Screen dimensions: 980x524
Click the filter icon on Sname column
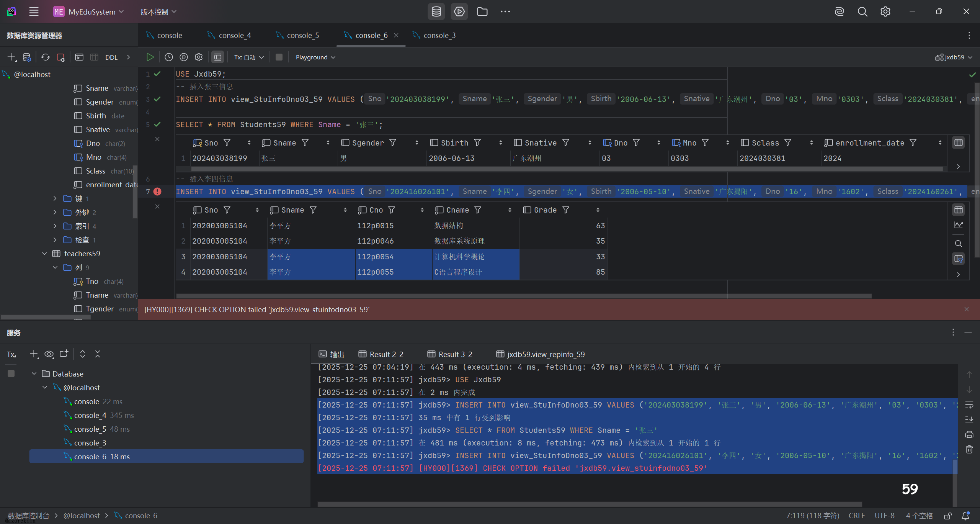pyautogui.click(x=305, y=143)
